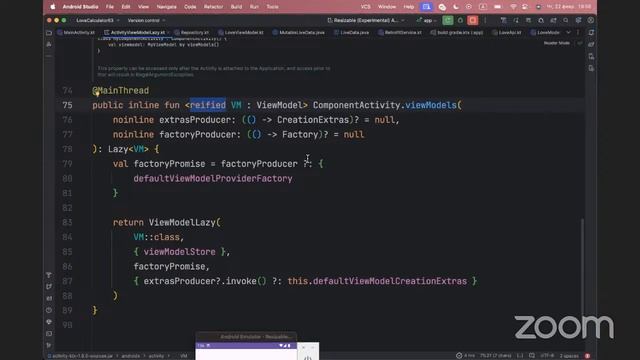Screen dimensions: 640x360
Task: Switch to the ActivityViewModelLazy.kt tab
Action: tap(136, 33)
